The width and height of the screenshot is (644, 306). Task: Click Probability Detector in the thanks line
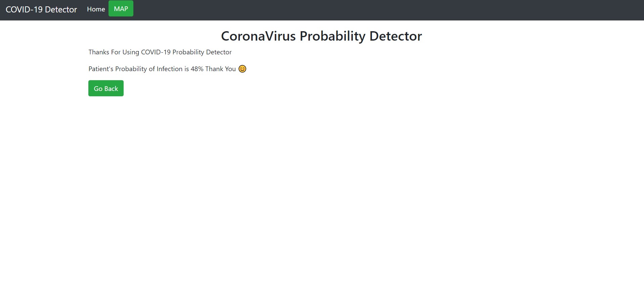click(x=202, y=52)
